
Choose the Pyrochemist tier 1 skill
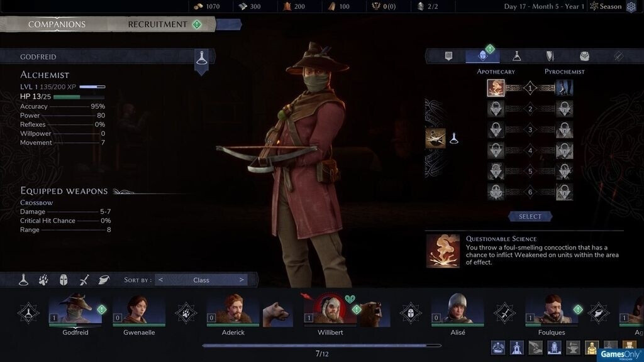(564, 88)
